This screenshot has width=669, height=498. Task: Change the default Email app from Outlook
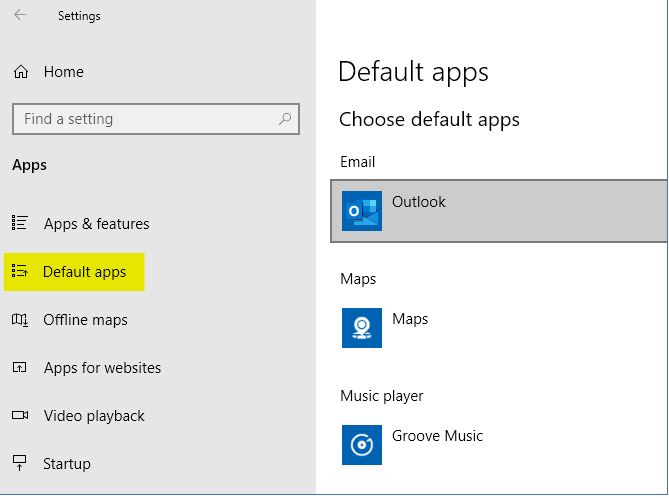(x=498, y=211)
